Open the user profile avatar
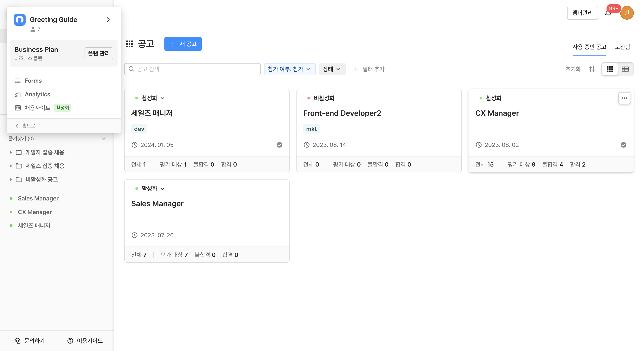The width and height of the screenshot is (644, 351). tap(627, 13)
